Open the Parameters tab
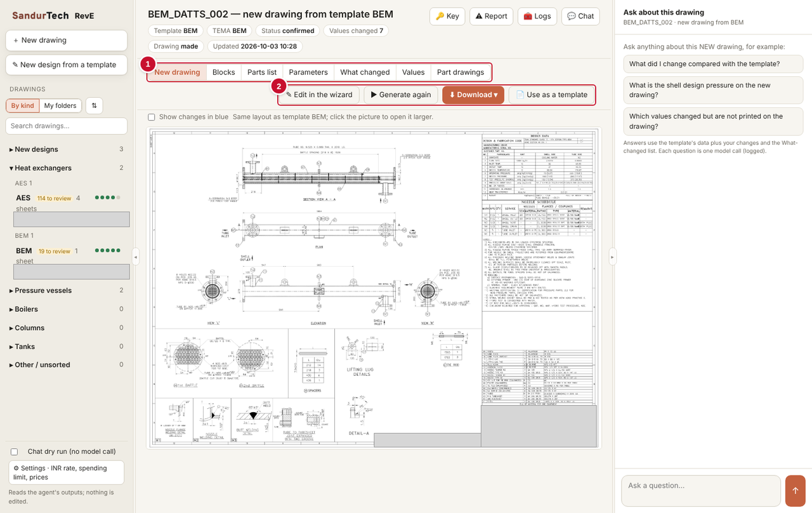The width and height of the screenshot is (812, 513). pos(308,72)
